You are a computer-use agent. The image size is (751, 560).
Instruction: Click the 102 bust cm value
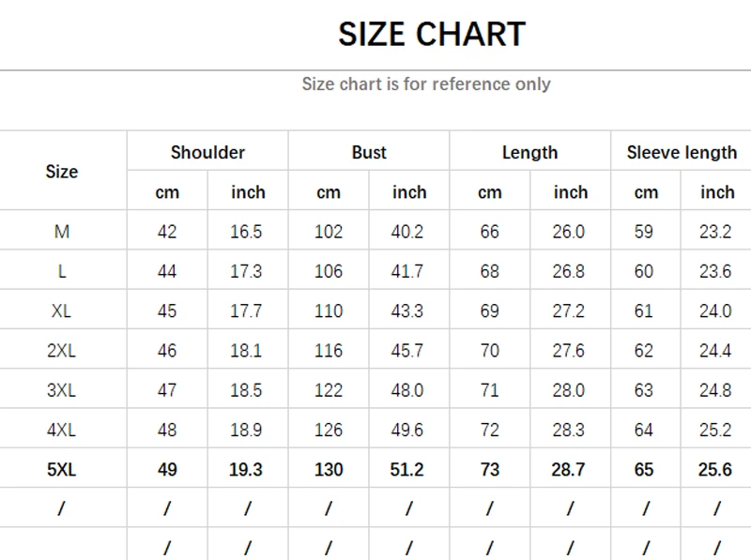click(x=329, y=232)
